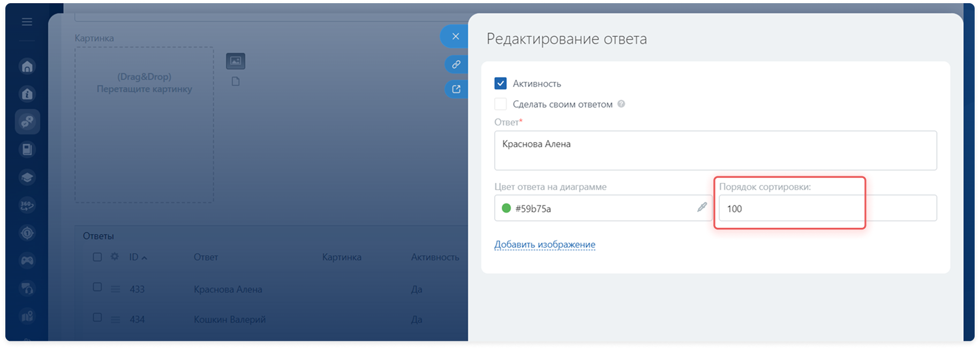This screenshot has width=980, height=349.
Task: Open the graduation cap learning section
Action: point(27,177)
